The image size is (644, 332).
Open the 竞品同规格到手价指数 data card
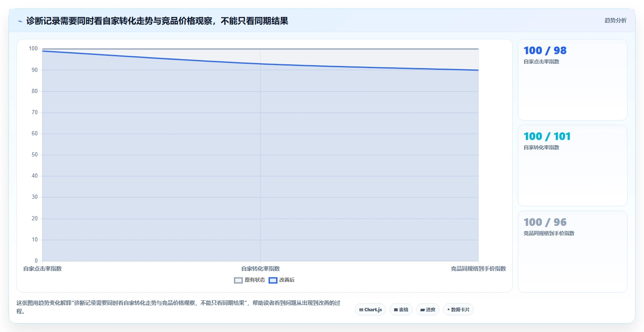(572, 251)
